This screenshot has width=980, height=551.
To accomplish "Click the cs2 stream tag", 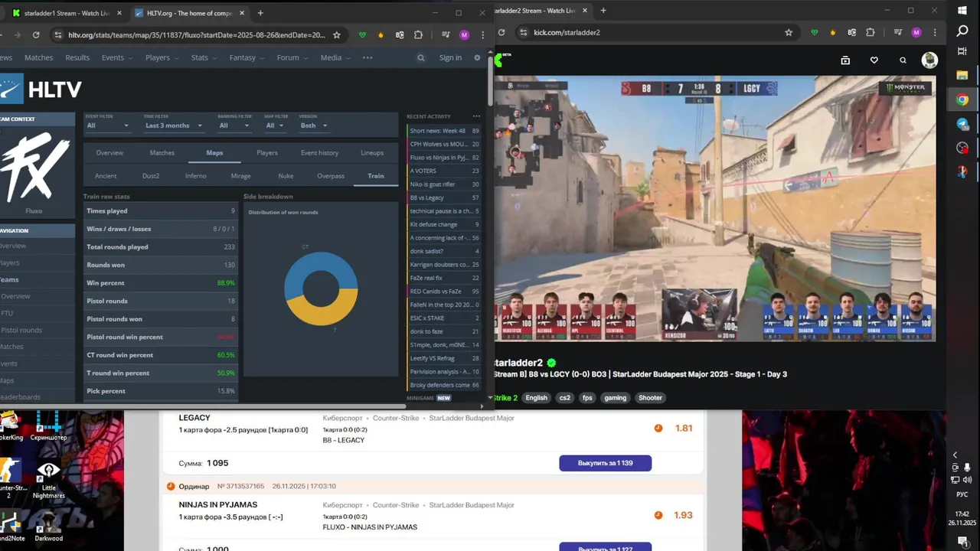I will click(x=564, y=398).
